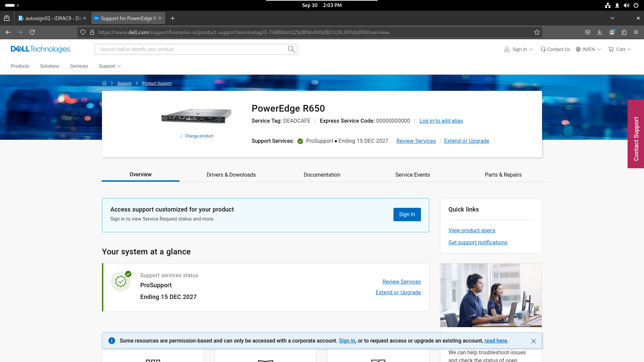Click the search magnifier icon
The image size is (644, 362).
coord(291,49)
